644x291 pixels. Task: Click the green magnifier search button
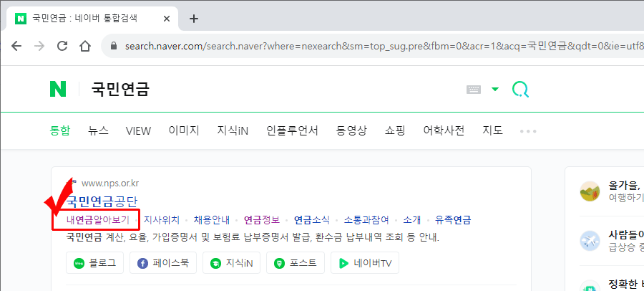click(x=520, y=89)
